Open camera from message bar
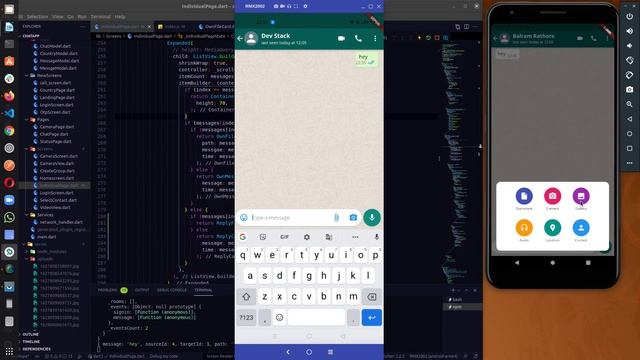Viewport: 640px width, 360px height. tap(353, 218)
